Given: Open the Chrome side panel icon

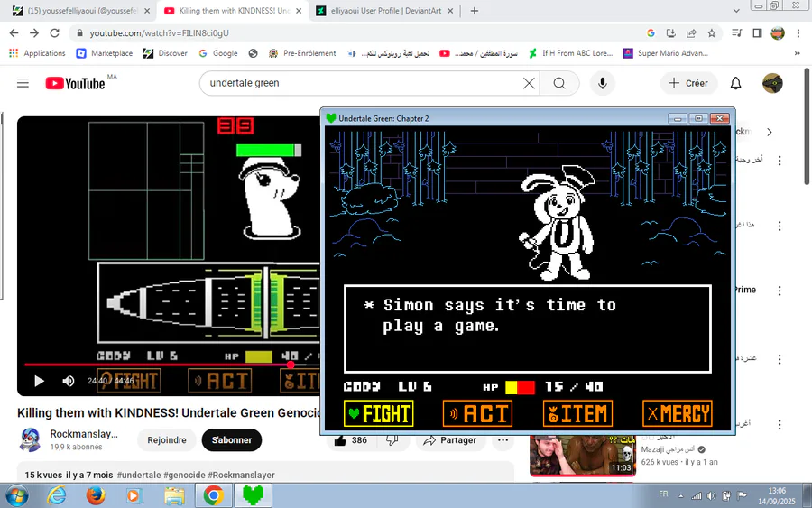Looking at the screenshot, I should [757, 33].
